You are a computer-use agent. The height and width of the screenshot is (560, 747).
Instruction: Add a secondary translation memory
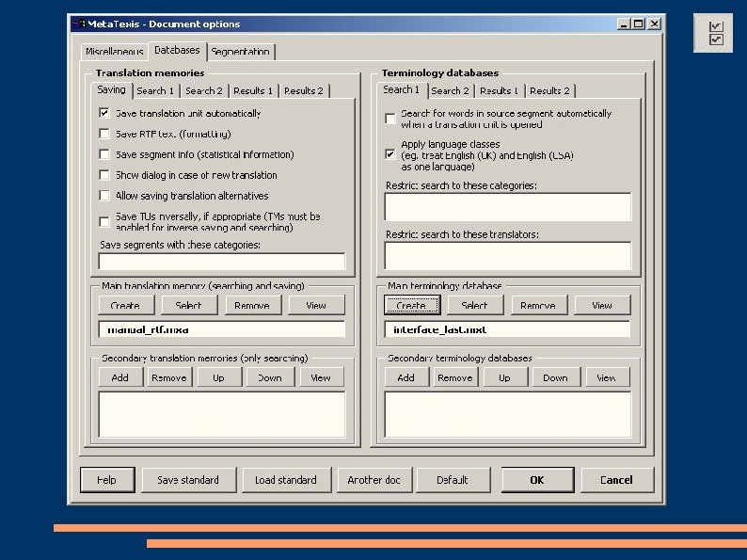point(120,377)
